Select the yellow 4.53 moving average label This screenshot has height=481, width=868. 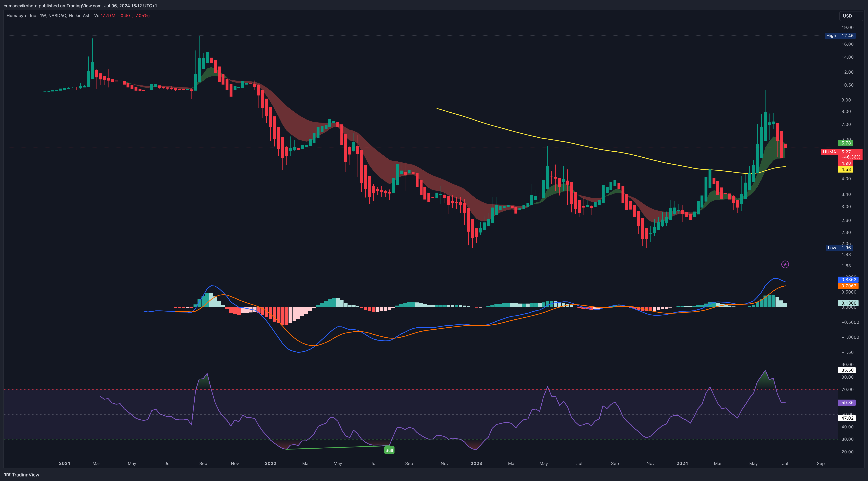(846, 169)
